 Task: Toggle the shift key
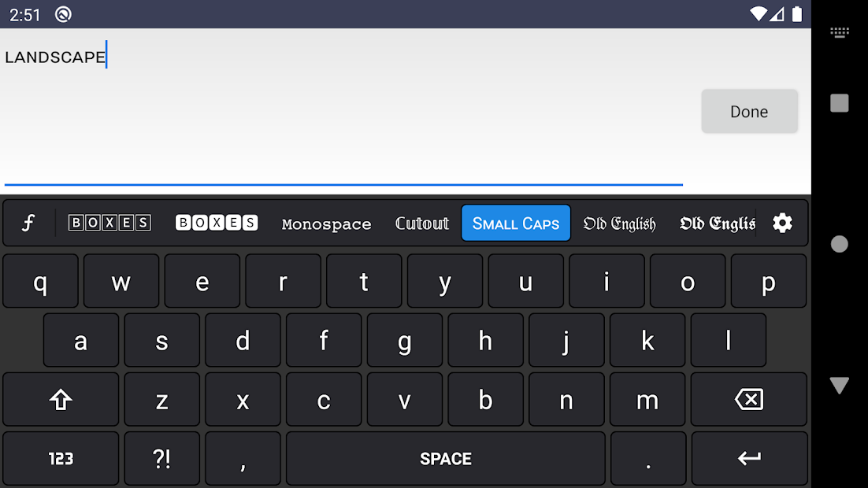(x=61, y=400)
